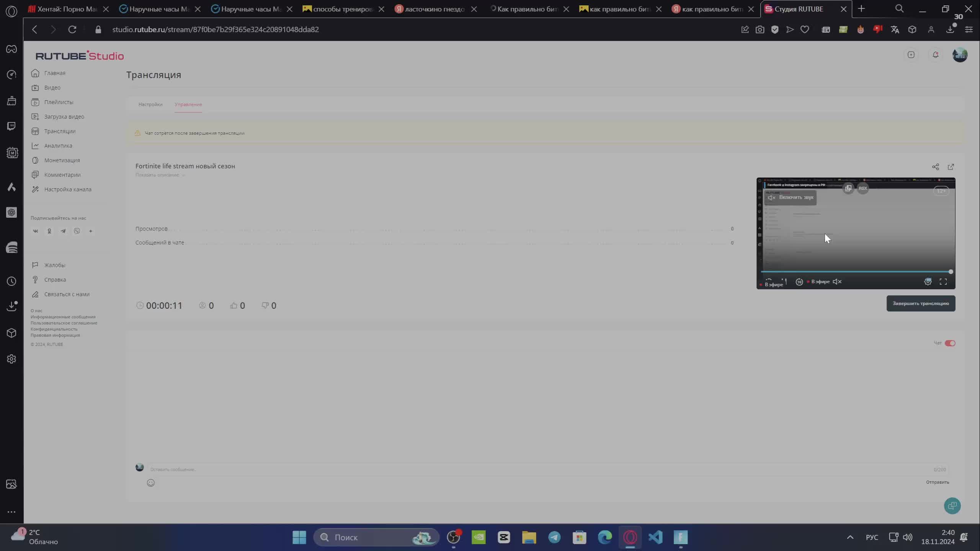The image size is (980, 551).
Task: Open the notifications bell
Action: point(936,55)
